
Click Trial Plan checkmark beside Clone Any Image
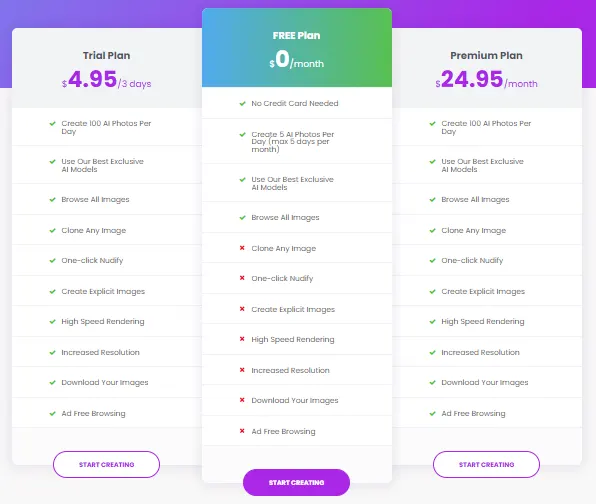(x=52, y=230)
